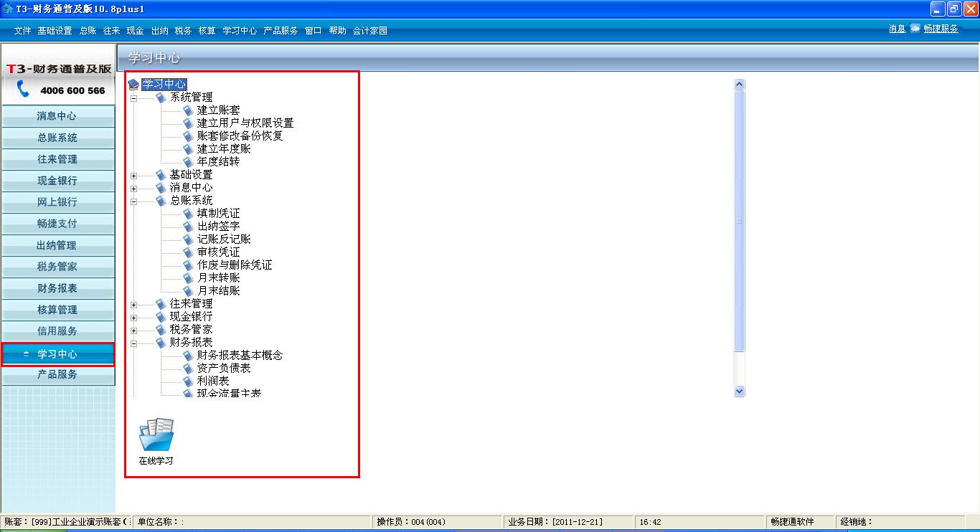Open the 会计家园 menu
This screenshot has height=532, width=980.
(x=370, y=31)
